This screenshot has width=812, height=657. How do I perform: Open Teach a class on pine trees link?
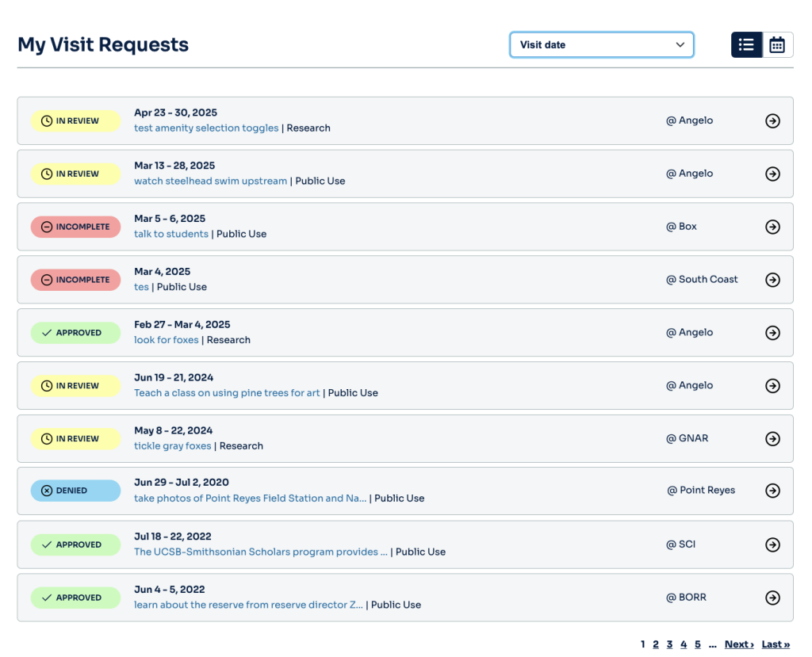click(227, 393)
